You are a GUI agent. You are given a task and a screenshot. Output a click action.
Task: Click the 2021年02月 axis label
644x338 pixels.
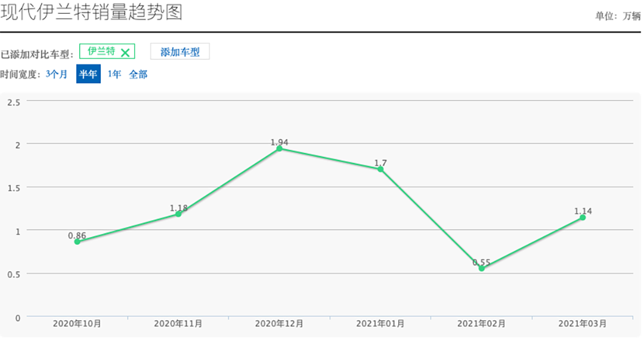coord(481,324)
